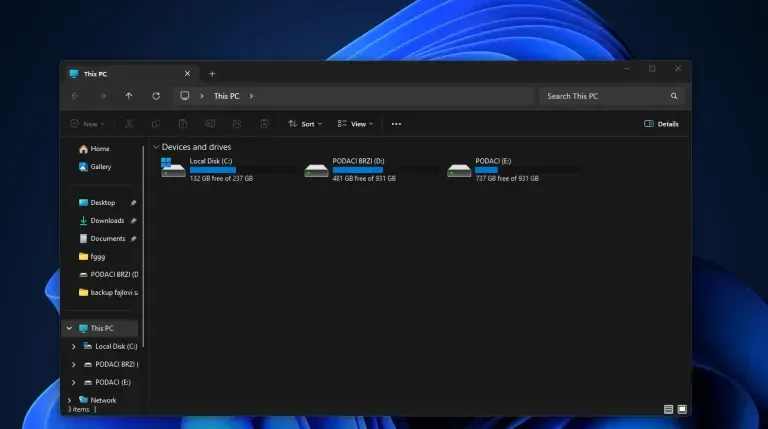The height and width of the screenshot is (429, 768).
Task: Expand PODACI BRZI in navigation tree
Action: [73, 364]
